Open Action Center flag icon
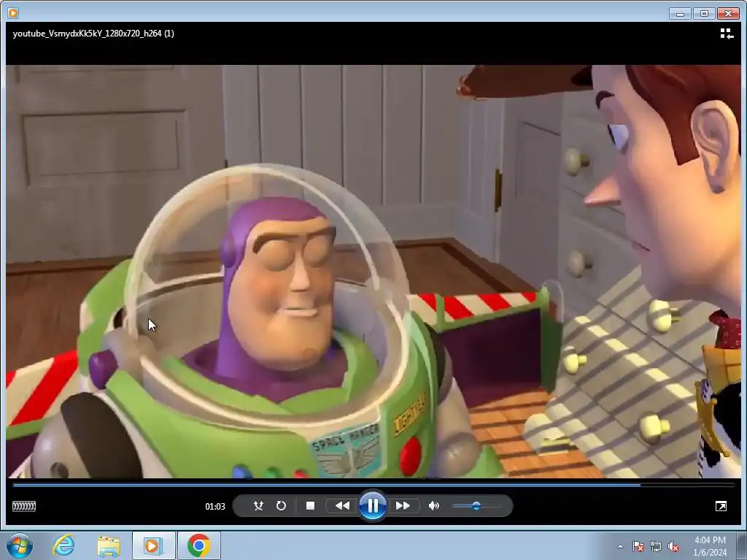 638,546
